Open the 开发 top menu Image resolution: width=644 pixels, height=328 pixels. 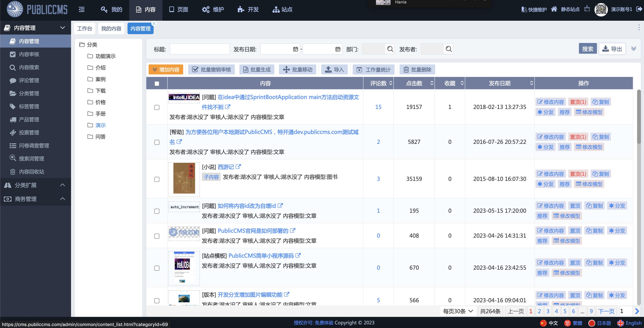pyautogui.click(x=248, y=9)
